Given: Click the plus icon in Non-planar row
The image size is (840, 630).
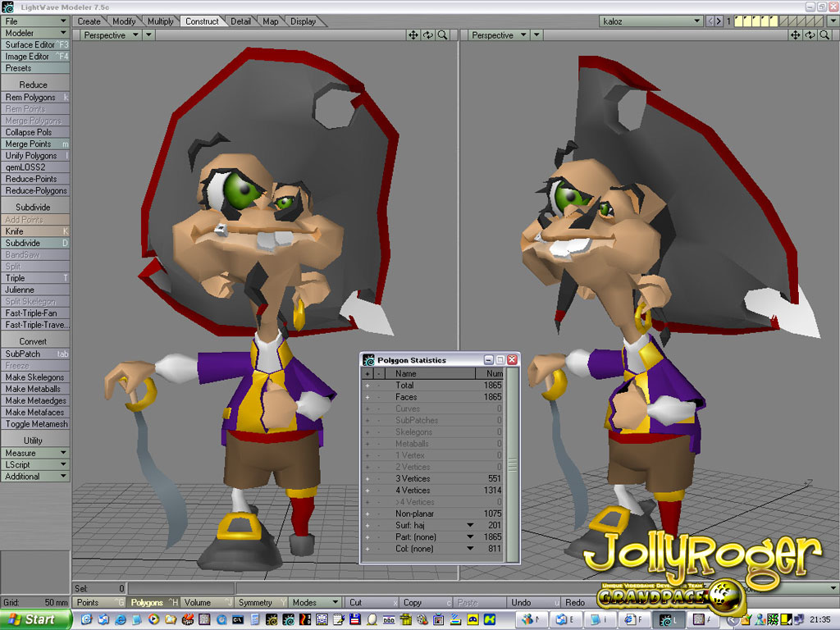Looking at the screenshot, I should [x=367, y=514].
